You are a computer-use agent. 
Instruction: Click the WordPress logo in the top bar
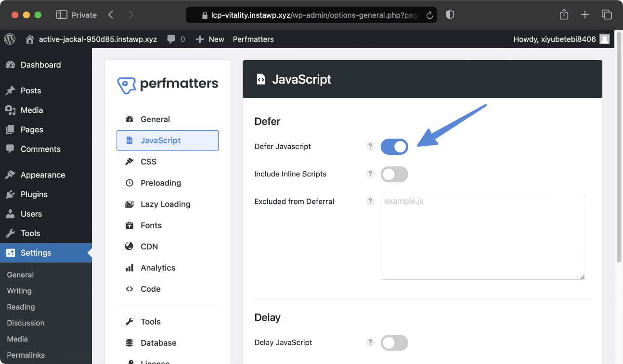10,39
